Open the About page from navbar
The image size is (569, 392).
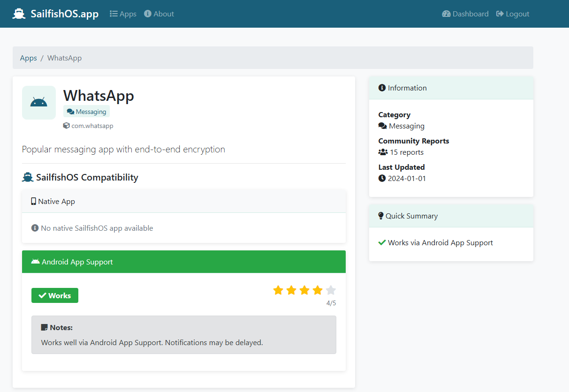pos(159,14)
